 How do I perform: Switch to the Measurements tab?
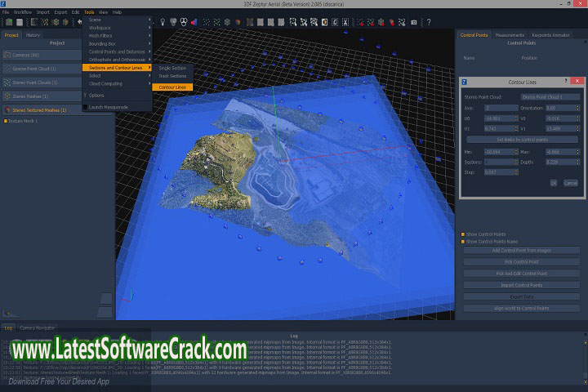(509, 35)
